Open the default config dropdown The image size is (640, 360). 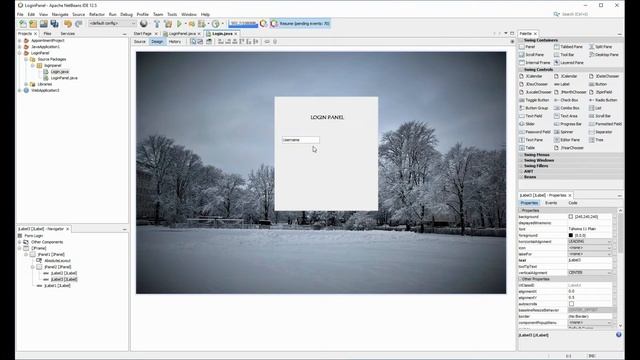[112, 24]
